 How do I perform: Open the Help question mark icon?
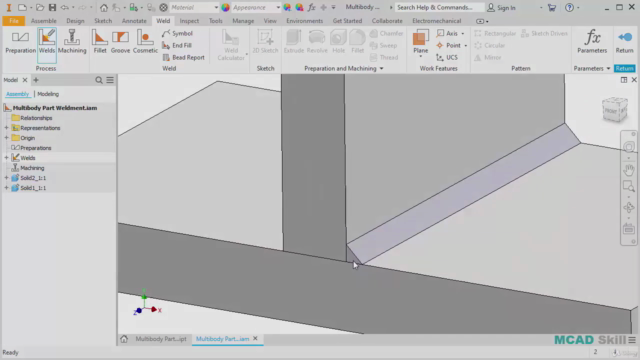click(x=569, y=7)
